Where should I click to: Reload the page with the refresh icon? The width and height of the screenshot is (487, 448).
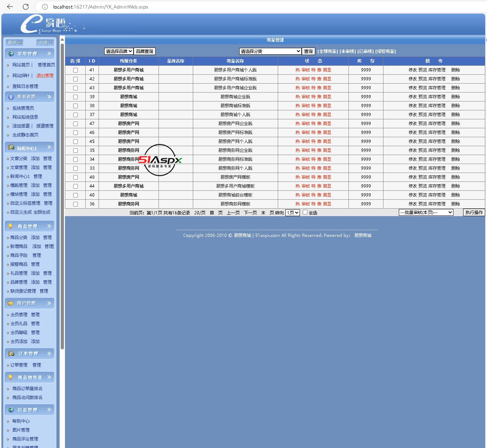point(26,7)
